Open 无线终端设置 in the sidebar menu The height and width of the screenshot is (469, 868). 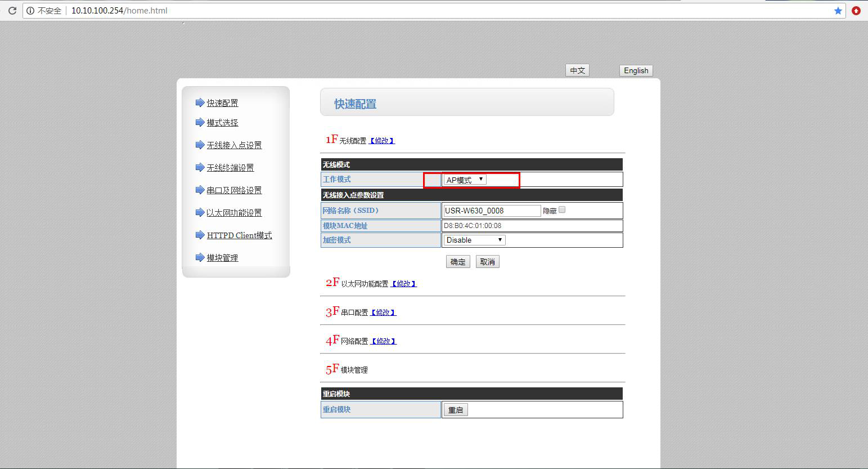pyautogui.click(x=230, y=168)
